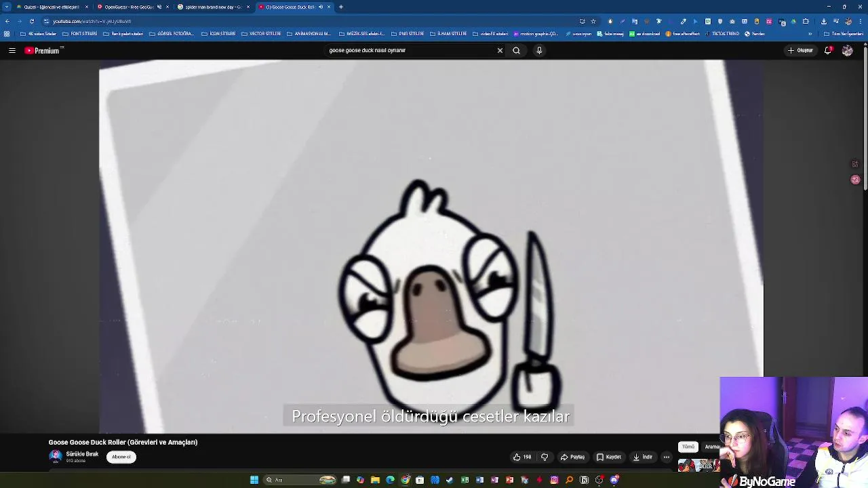The image size is (868, 488).
Task: Like the video with thumbs up
Action: tap(521, 457)
